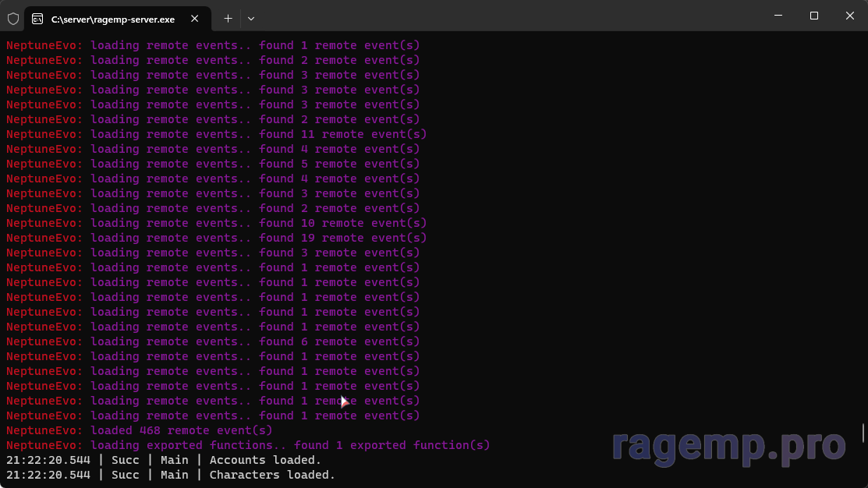The image size is (868, 488).
Task: Open a new tab with plus button
Action: click(228, 18)
